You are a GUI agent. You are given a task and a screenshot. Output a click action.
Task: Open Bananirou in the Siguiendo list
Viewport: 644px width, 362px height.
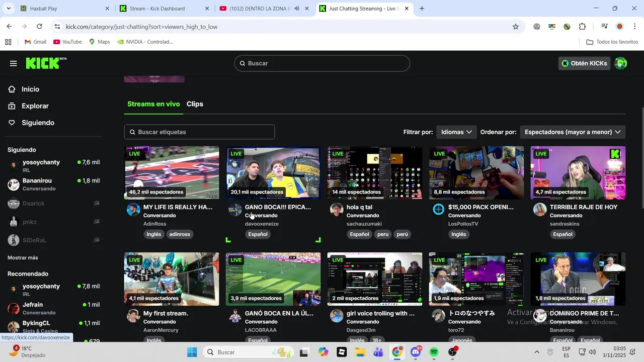point(54,185)
